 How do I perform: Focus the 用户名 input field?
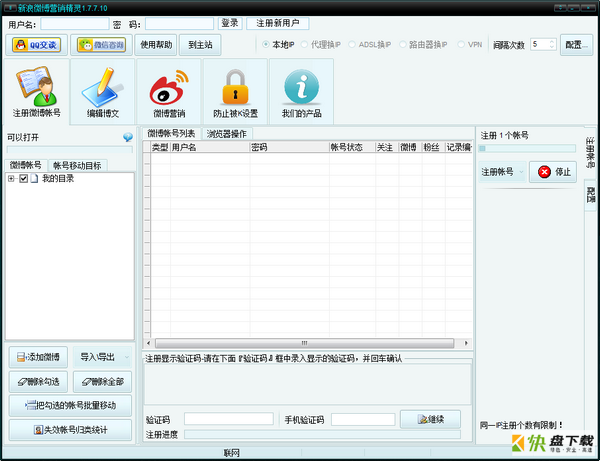pyautogui.click(x=75, y=24)
